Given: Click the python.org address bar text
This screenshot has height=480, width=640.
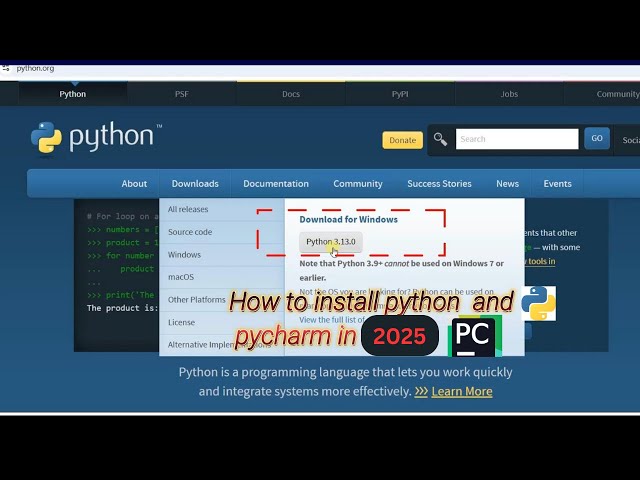Looking at the screenshot, I should coord(35,68).
